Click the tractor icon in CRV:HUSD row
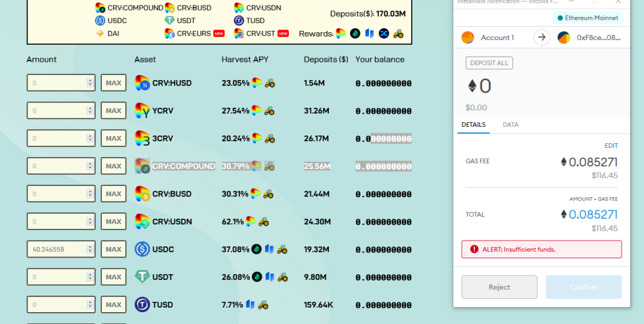Image resolution: width=644 pixels, height=324 pixels. coord(270,83)
